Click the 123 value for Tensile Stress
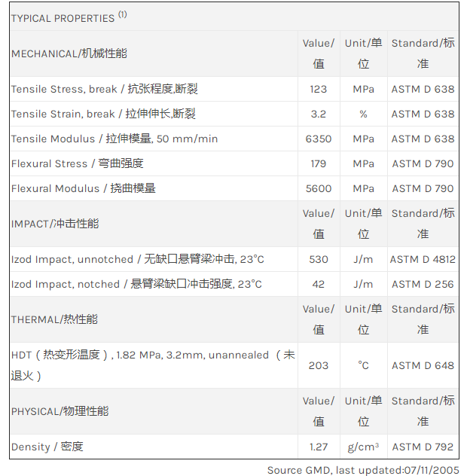The height and width of the screenshot is (476, 464). [x=319, y=89]
